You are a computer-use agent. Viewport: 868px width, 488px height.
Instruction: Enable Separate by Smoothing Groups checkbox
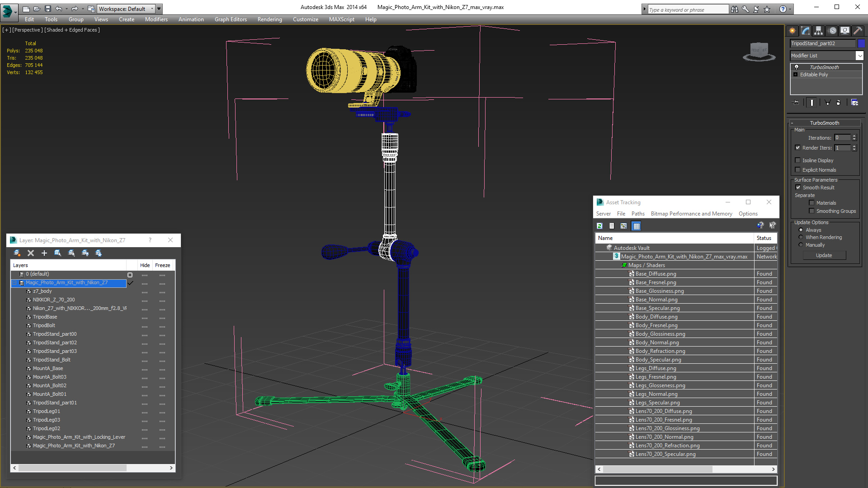point(812,211)
